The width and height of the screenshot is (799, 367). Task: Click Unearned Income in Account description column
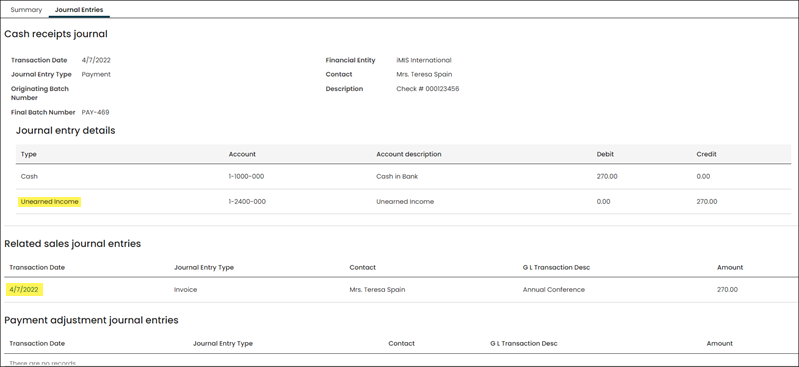pyautogui.click(x=405, y=202)
